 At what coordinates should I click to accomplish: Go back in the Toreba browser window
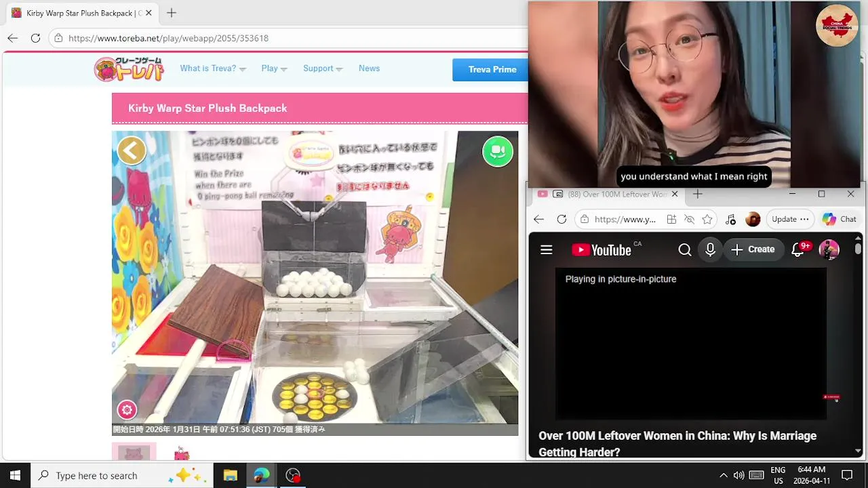(x=13, y=38)
